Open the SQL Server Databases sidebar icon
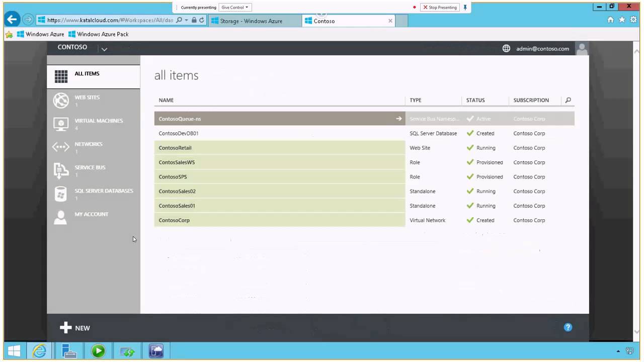This screenshot has height=362, width=644. (x=61, y=194)
